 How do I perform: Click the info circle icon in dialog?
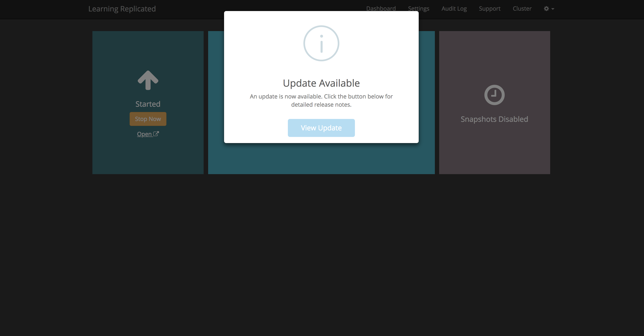321,43
